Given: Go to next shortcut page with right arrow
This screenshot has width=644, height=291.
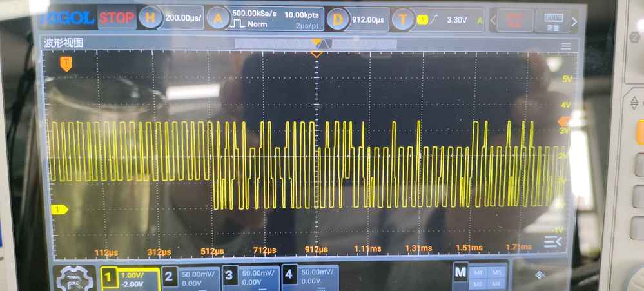Looking at the screenshot, I should click(x=574, y=22).
